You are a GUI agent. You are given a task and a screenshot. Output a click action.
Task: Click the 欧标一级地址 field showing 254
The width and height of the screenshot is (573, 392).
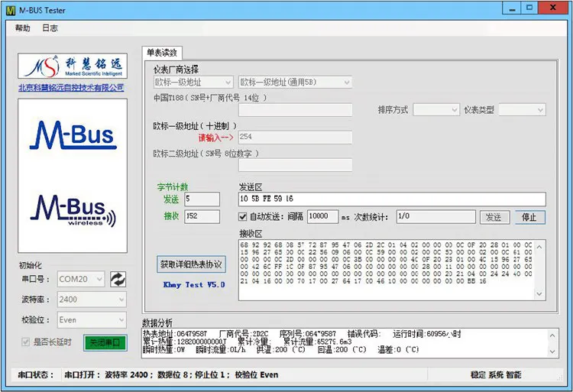click(295, 137)
